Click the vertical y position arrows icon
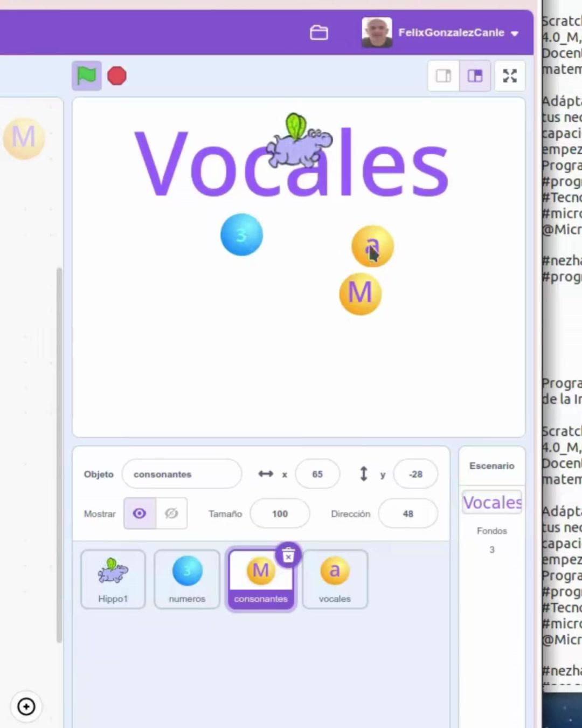 coord(364,474)
